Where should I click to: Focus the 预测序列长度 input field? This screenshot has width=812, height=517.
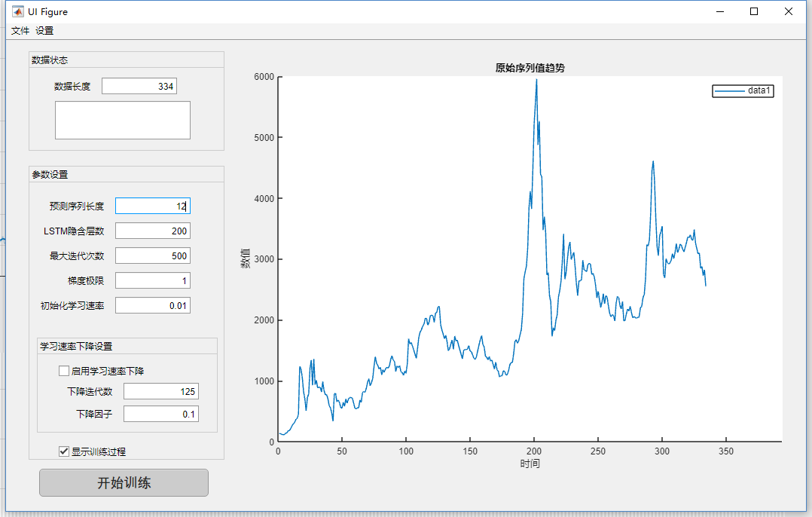click(153, 206)
